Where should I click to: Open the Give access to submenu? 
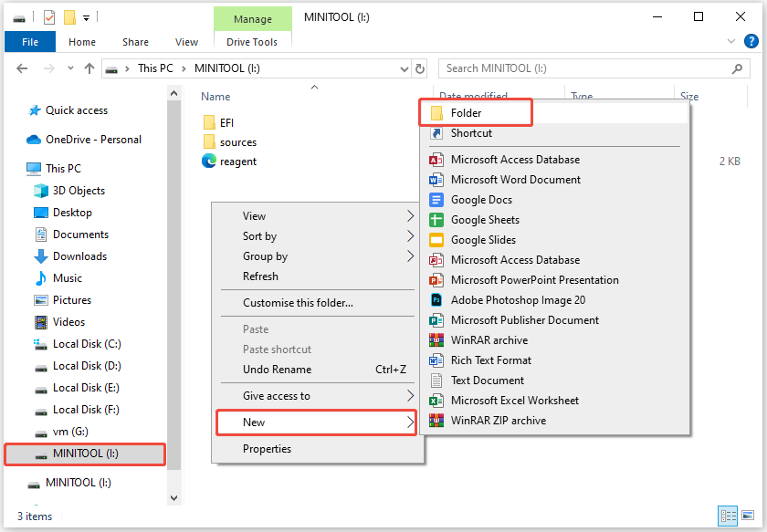click(x=318, y=395)
